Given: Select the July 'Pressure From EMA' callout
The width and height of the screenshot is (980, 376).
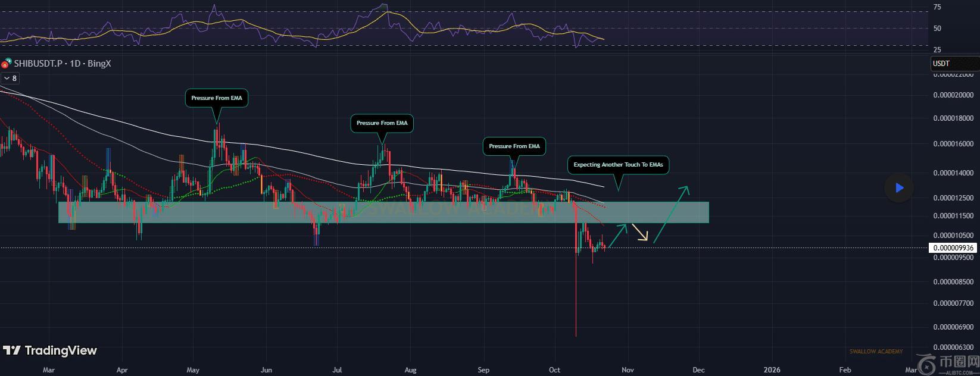Looking at the screenshot, I should (x=382, y=123).
